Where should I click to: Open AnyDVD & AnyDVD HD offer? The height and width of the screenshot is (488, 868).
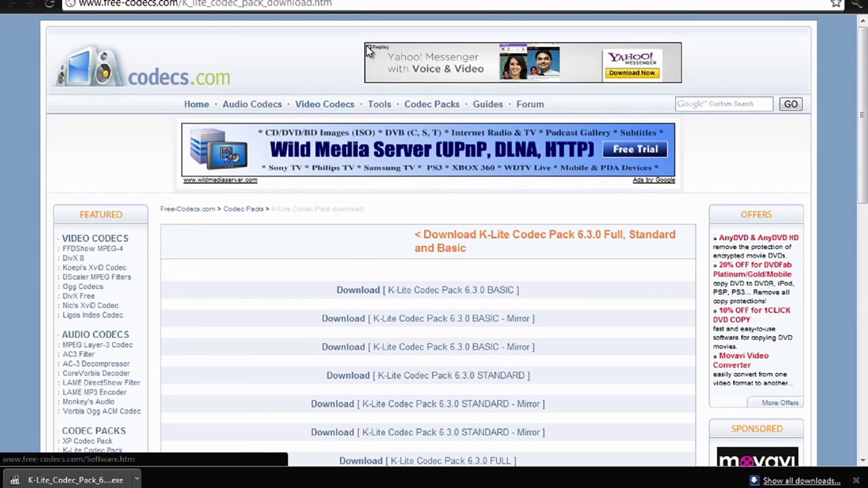coord(759,238)
